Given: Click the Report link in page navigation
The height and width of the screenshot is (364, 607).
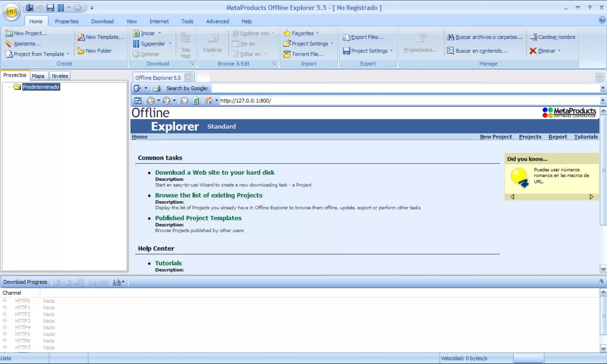Looking at the screenshot, I should click(558, 136).
